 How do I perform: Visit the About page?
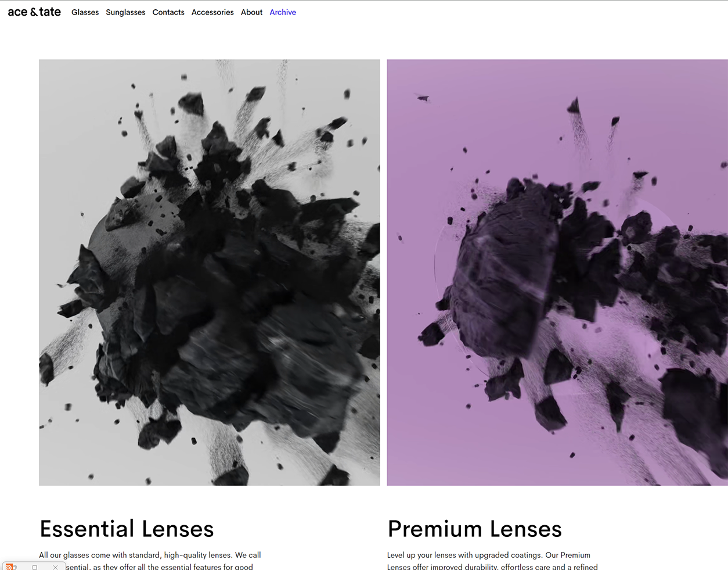[x=251, y=12]
